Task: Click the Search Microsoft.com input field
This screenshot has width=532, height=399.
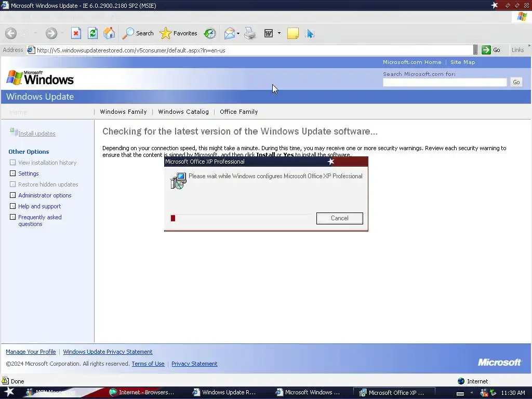Action: point(445,82)
